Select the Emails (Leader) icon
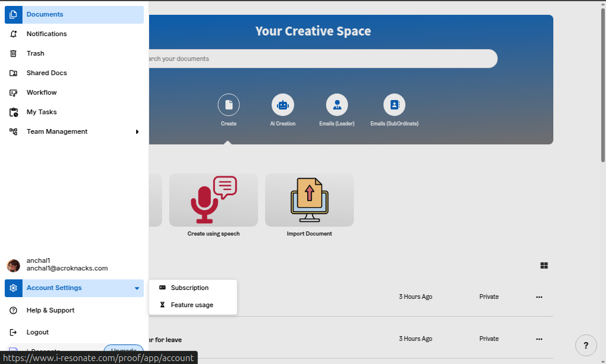 point(337,105)
